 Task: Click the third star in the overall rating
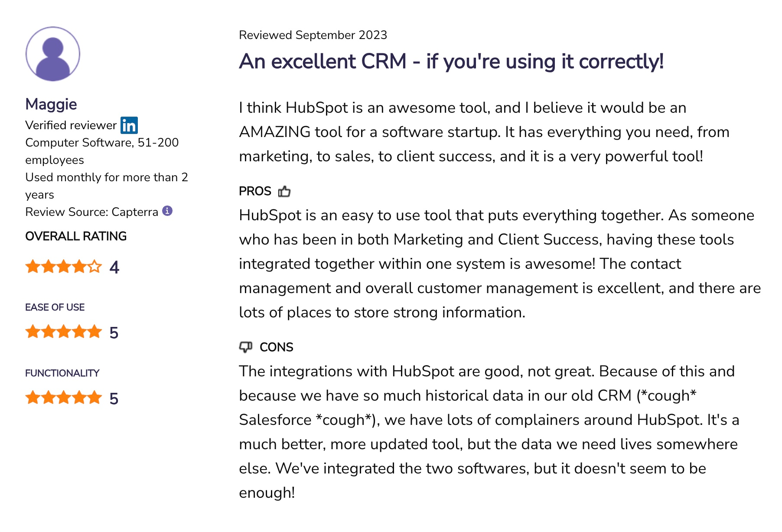pos(64,267)
